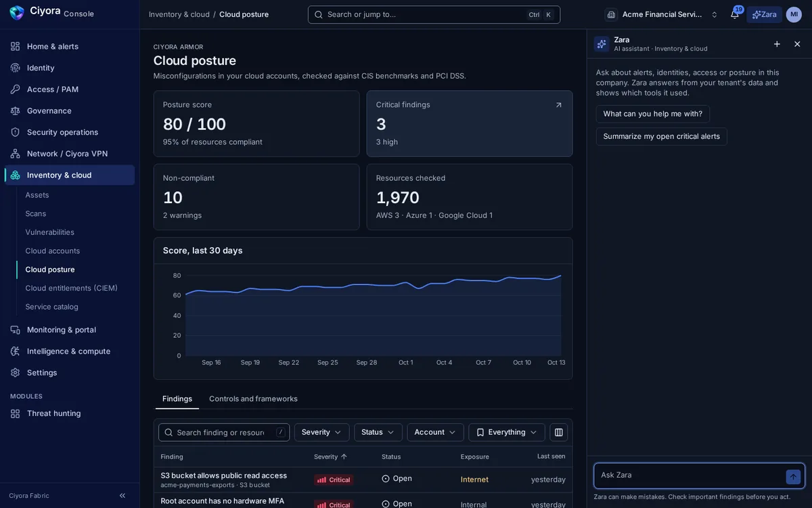Click Ciyora Fabric footer label
Viewport: 812px width, 508px height.
(x=29, y=496)
